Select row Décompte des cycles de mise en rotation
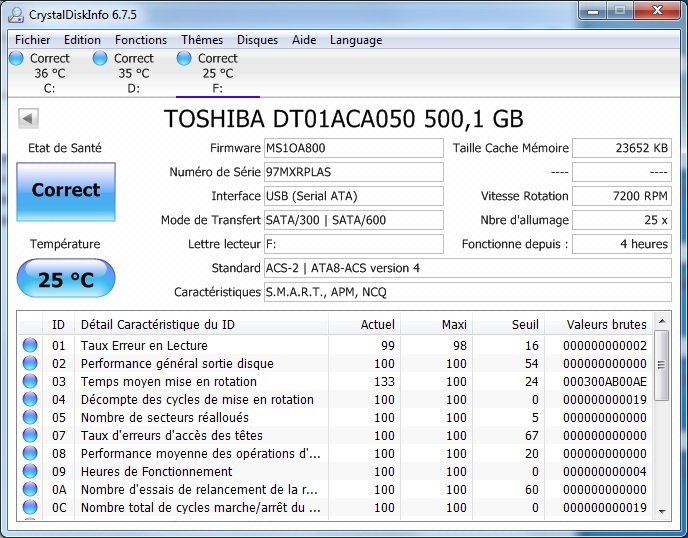688x538 pixels. point(335,399)
